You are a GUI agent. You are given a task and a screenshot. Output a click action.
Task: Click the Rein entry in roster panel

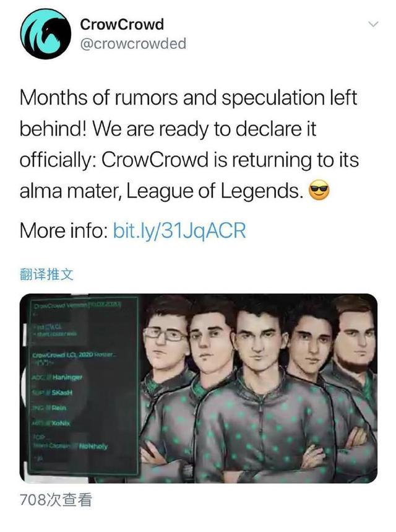click(x=59, y=408)
